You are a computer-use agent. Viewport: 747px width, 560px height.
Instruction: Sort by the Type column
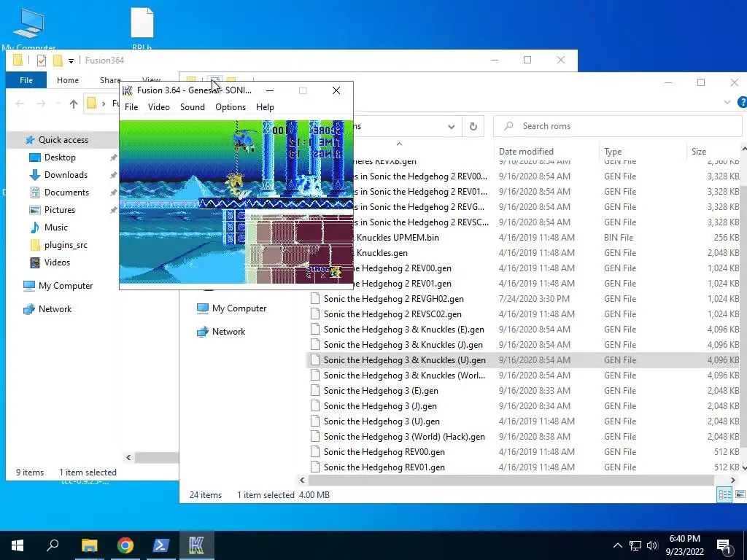point(613,152)
